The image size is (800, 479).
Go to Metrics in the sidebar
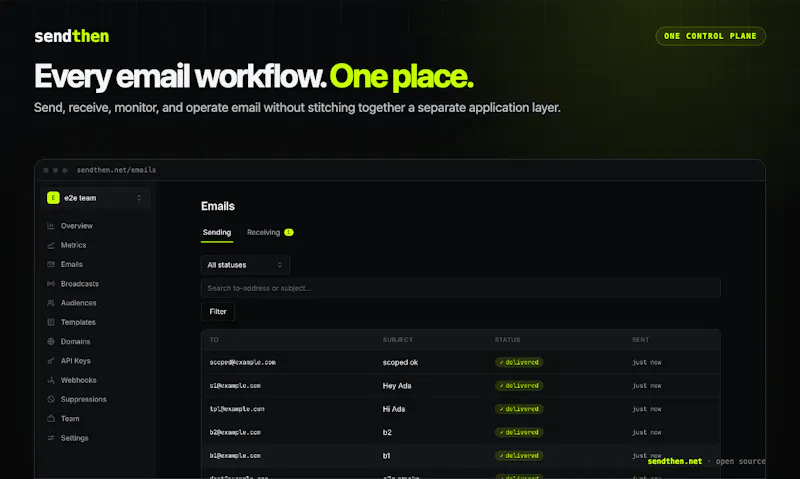tap(73, 245)
